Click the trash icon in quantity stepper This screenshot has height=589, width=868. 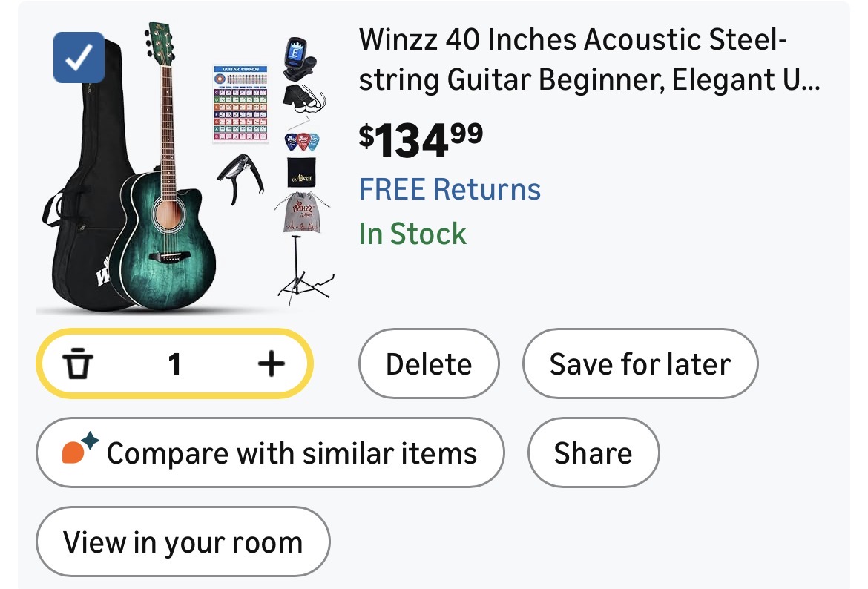pyautogui.click(x=77, y=364)
